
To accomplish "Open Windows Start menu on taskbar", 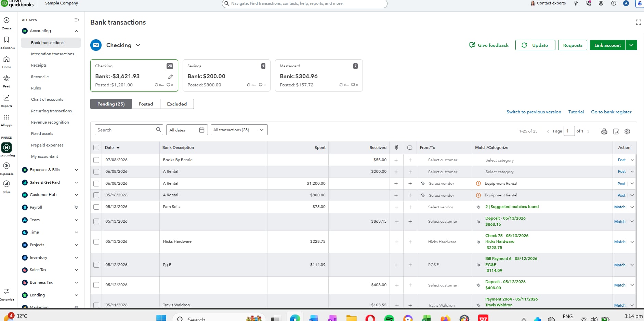I will 161,318.
